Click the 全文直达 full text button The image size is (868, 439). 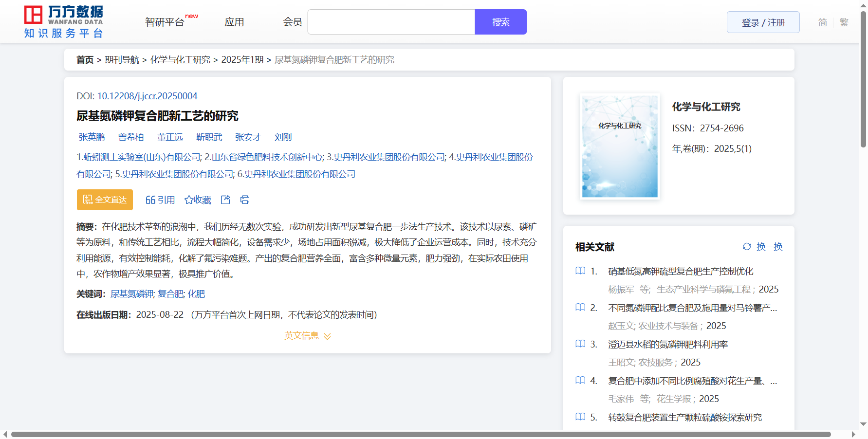point(105,200)
